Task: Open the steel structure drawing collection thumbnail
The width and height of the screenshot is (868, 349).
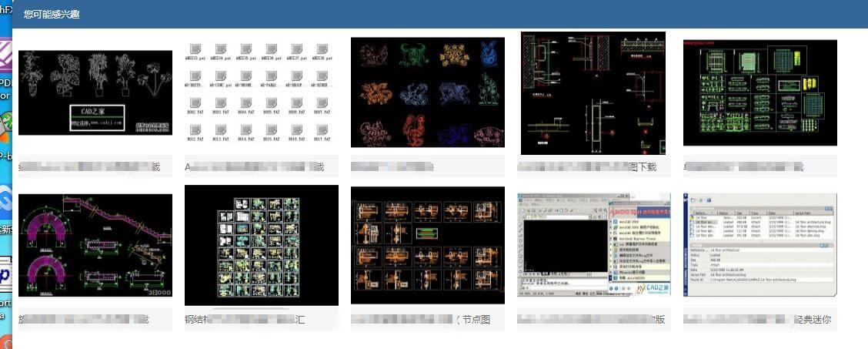Action: tap(261, 245)
